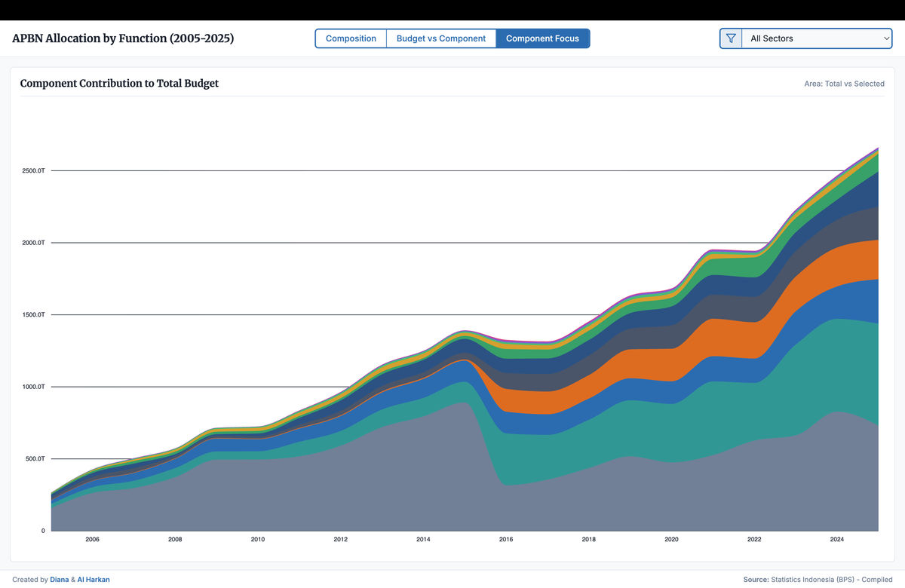905x588 pixels.
Task: Click the filter funnel icon
Action: click(x=731, y=38)
